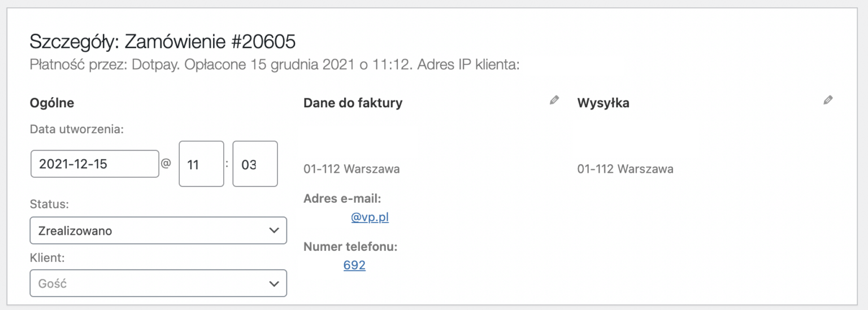Select the shipping address 01-112 Warszawa
The width and height of the screenshot is (868, 310).
(626, 169)
